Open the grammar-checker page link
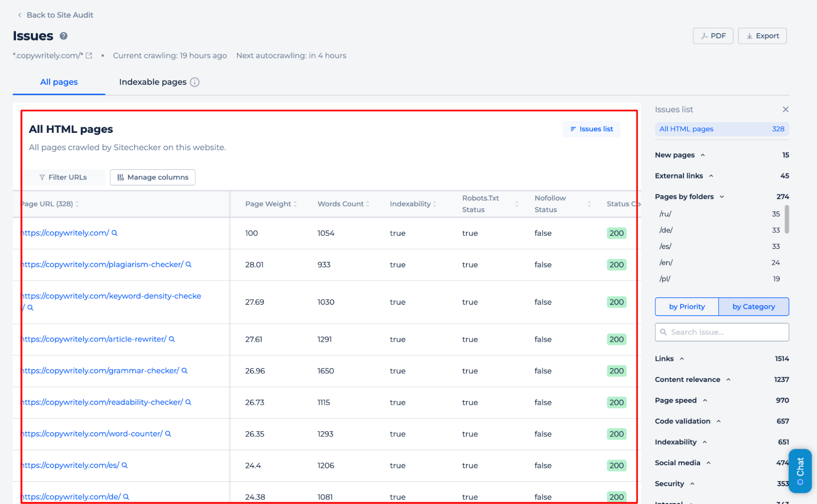Screen dimensions: 817x504 point(101,371)
